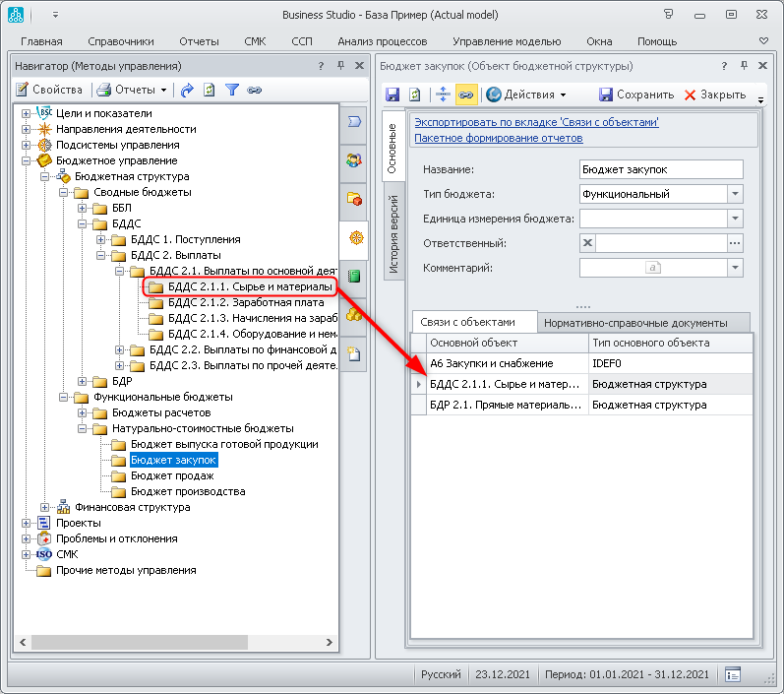Click the status bar list icon
Image resolution: width=784 pixels, height=694 pixels.
tap(733, 674)
